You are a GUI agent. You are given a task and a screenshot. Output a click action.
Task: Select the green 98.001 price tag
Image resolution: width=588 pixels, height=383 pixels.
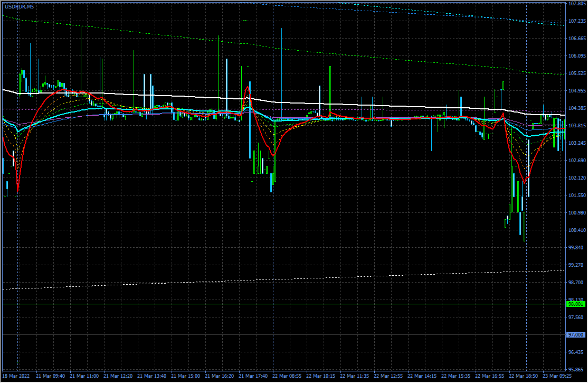coord(575,304)
